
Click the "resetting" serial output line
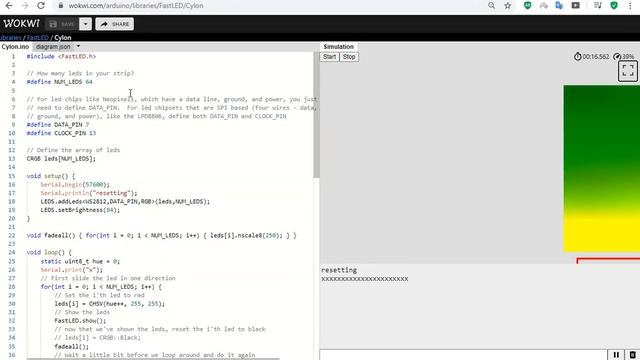click(339, 270)
